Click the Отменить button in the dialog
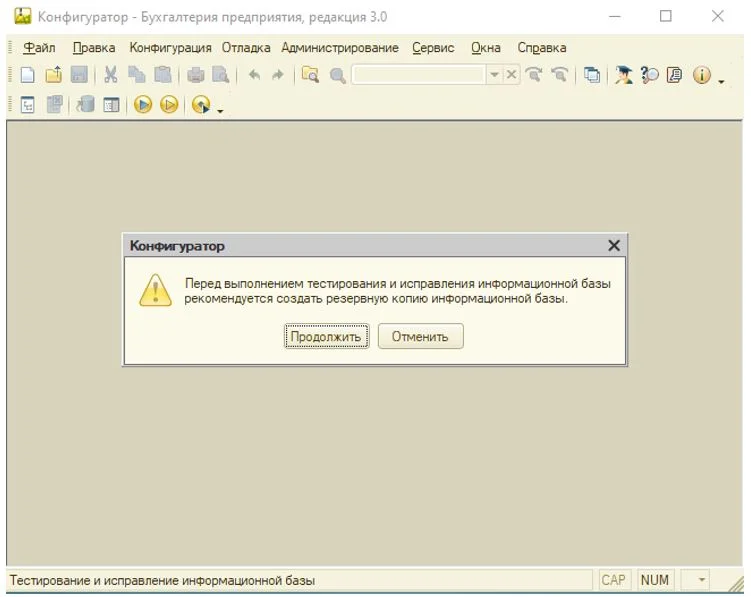Screen dimensions: 751x597 421,336
